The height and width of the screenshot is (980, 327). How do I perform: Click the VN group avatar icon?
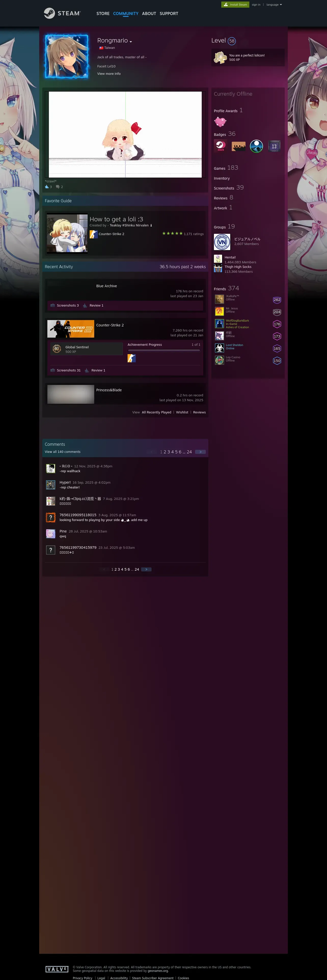222,242
